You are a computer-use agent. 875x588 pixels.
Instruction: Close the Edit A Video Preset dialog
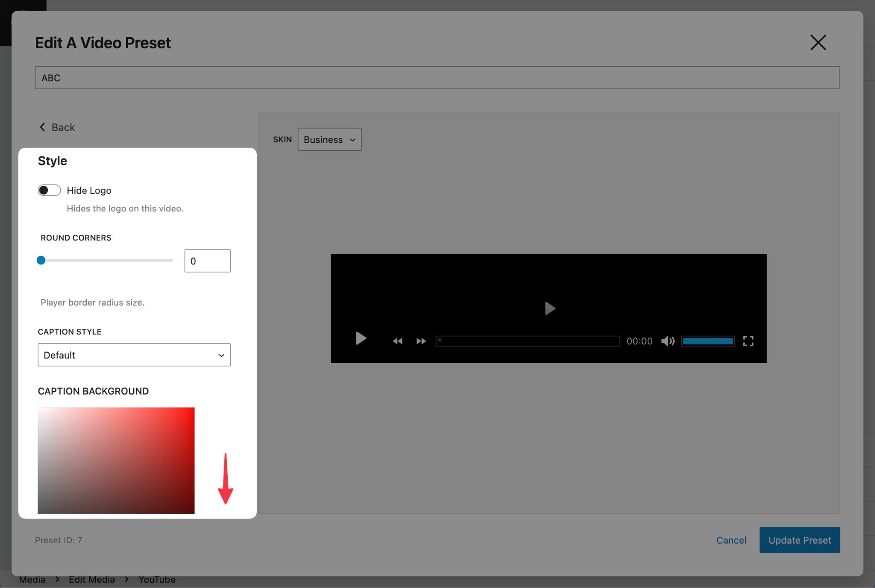(817, 42)
